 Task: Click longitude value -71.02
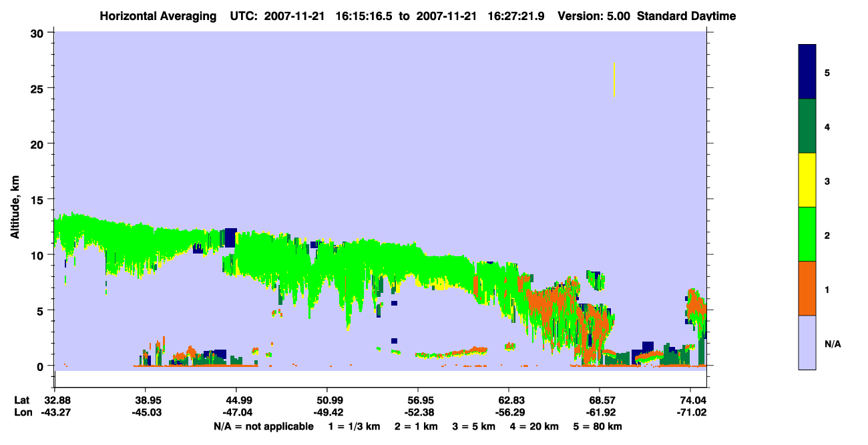coord(690,413)
